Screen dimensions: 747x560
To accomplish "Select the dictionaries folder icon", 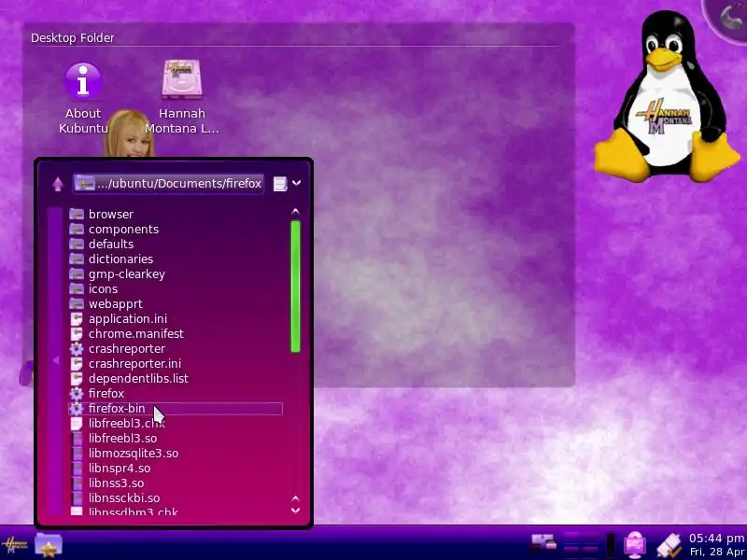I will (x=77, y=259).
